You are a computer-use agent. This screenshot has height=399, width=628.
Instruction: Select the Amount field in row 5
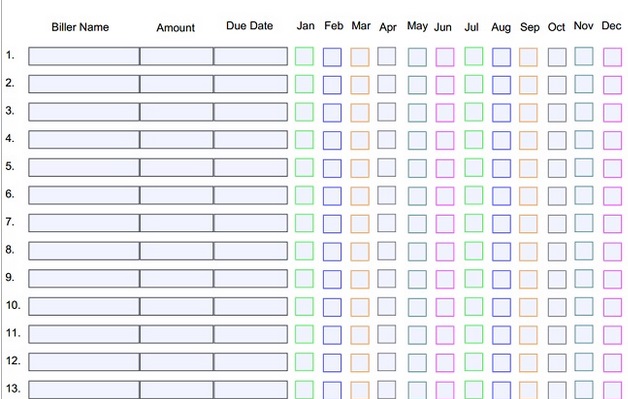pos(177,167)
